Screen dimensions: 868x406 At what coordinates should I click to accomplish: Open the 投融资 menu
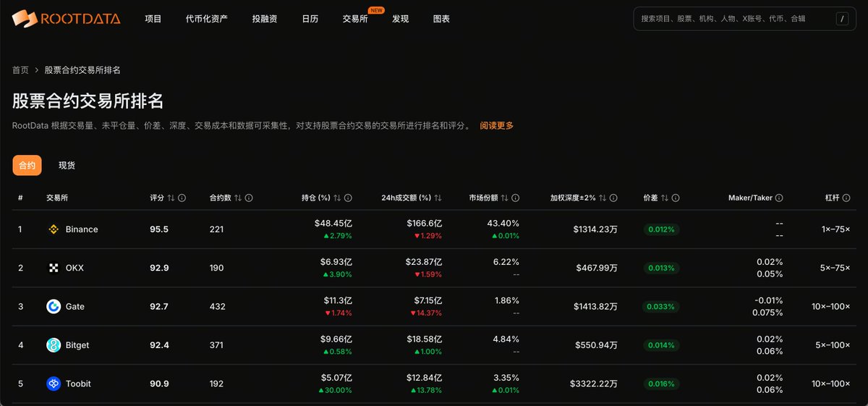tap(265, 19)
